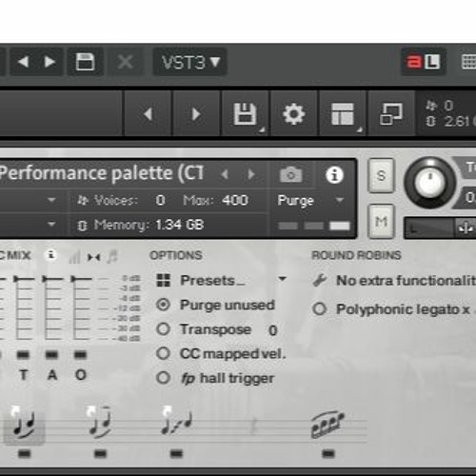Toggle the T mic on/off switch
The width and height of the screenshot is (476, 476).
(x=23, y=354)
